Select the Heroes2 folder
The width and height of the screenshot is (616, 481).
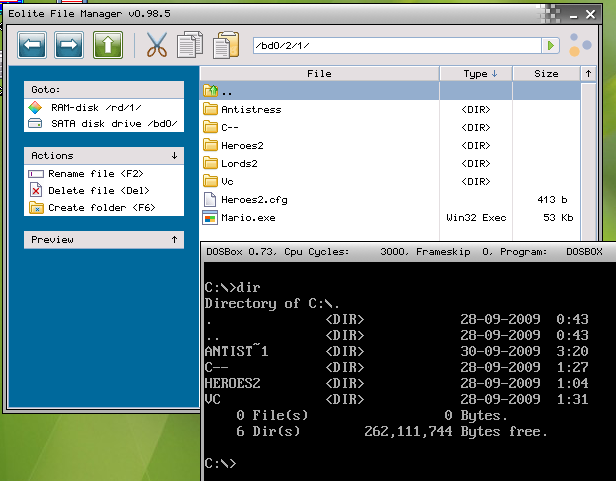pos(241,145)
